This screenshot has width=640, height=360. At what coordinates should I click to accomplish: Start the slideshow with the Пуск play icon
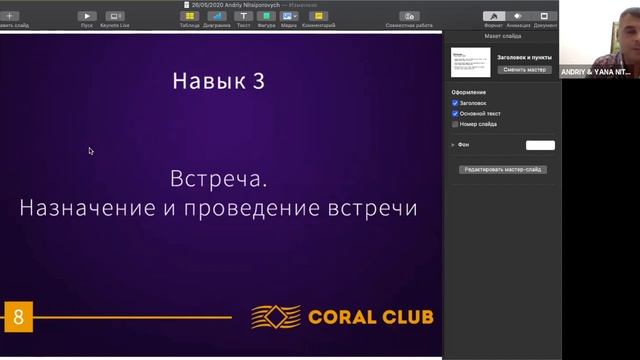[x=87, y=16]
